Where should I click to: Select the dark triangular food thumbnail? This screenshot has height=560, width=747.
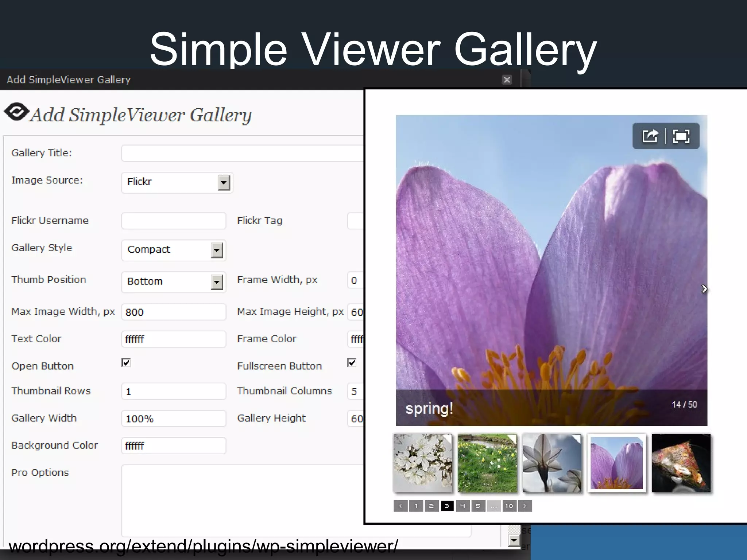[681, 463]
